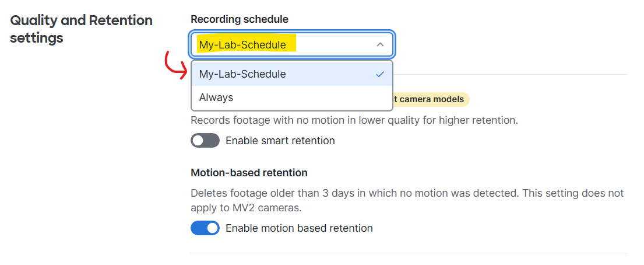Disable the motion based retention switch
The image size is (644, 265).
coord(205,228)
